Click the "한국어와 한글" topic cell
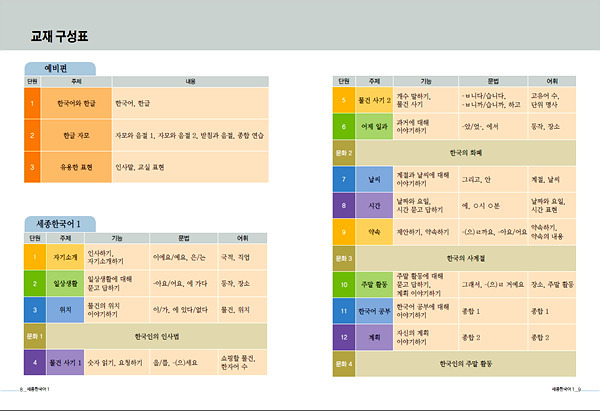 tap(76, 103)
